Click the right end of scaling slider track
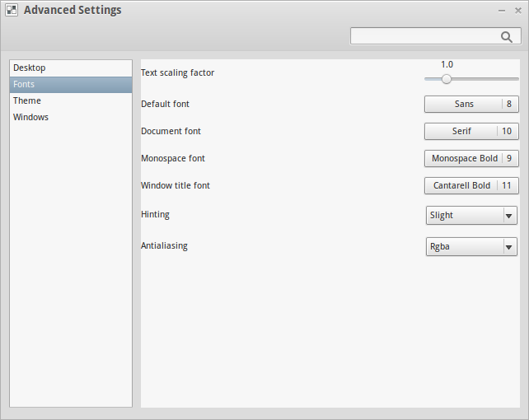 click(516, 79)
